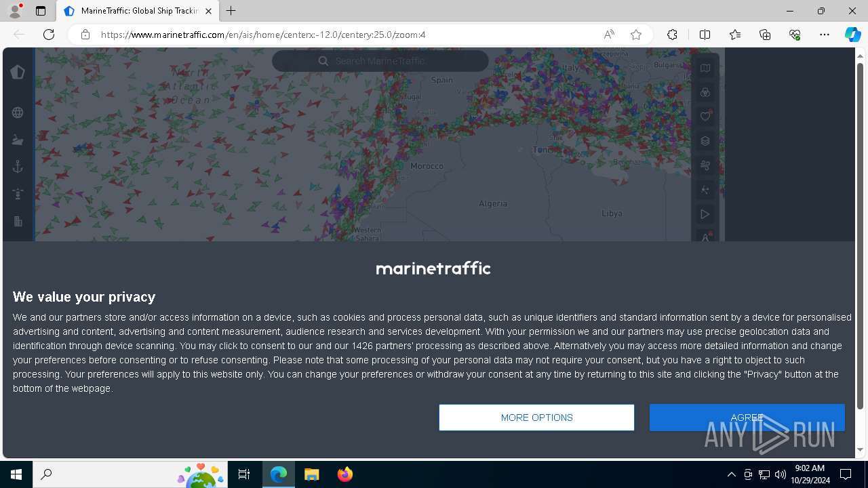Viewport: 868px width, 488px height.
Task: Open Firefox on taskbar
Action: click(344, 474)
